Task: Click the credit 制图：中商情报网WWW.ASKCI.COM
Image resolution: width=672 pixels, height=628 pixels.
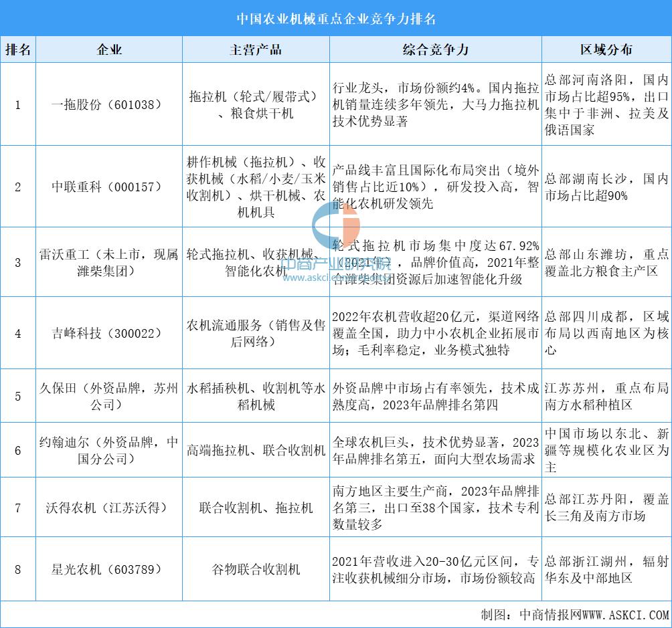Action: (x=575, y=615)
